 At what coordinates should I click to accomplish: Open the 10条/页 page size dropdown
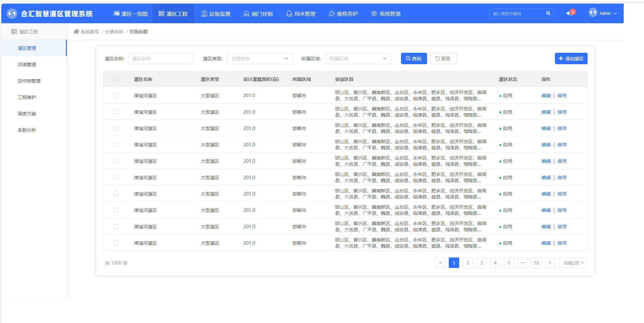pyautogui.click(x=573, y=263)
